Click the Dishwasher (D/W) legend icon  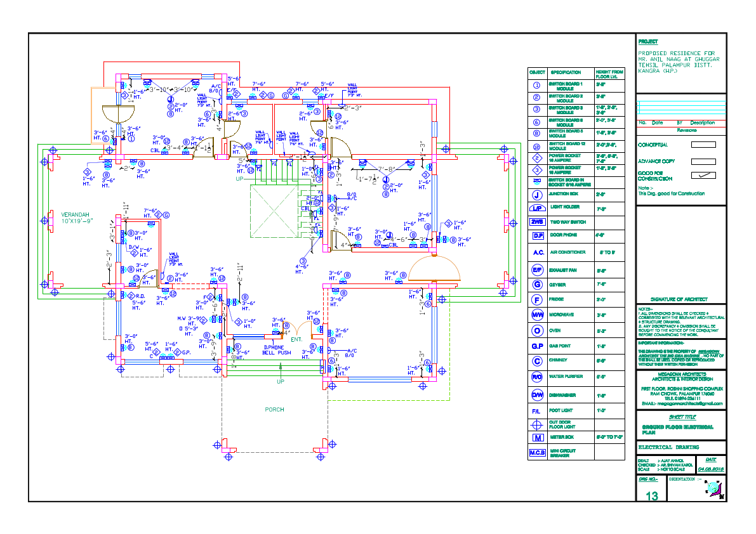click(x=539, y=394)
